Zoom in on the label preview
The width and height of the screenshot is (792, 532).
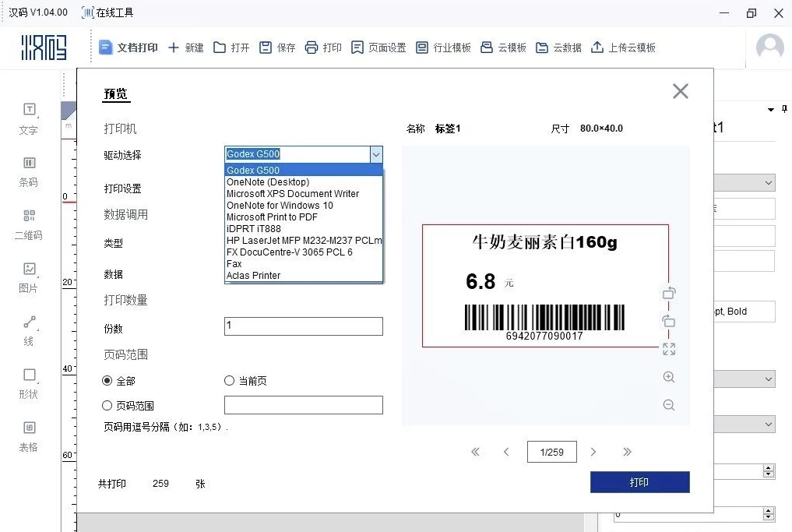pyautogui.click(x=669, y=377)
